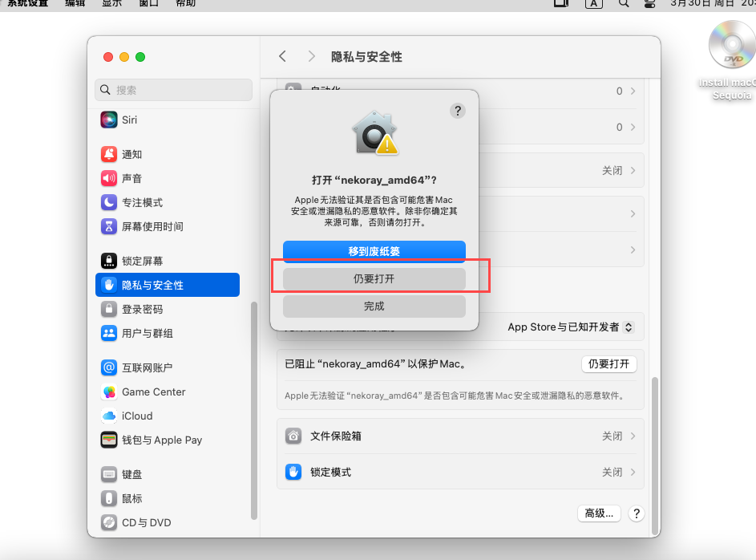This screenshot has width=756, height=560.
Task: Click 已阻止 nekoray_amd64 以保护 Mac text
Action: pyautogui.click(x=376, y=364)
